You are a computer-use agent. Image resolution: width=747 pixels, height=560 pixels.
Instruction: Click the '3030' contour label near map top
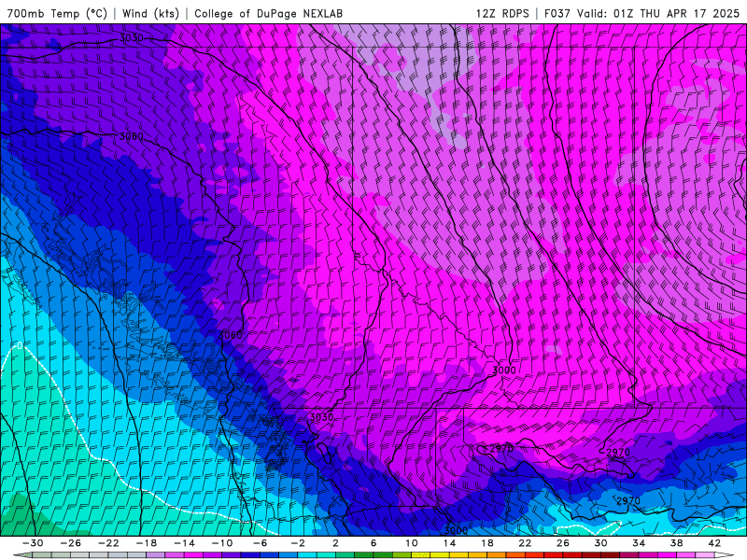point(131,37)
